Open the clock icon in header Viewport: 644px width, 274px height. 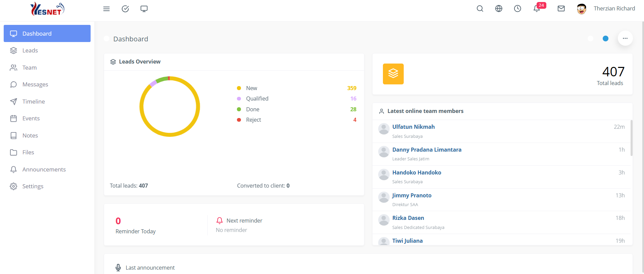pos(517,9)
